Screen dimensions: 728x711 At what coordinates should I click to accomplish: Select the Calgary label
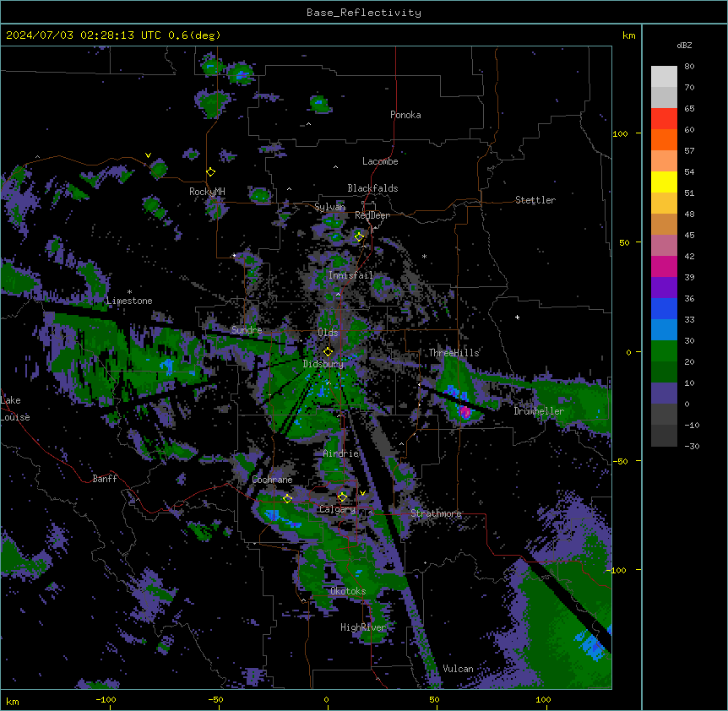pyautogui.click(x=337, y=509)
